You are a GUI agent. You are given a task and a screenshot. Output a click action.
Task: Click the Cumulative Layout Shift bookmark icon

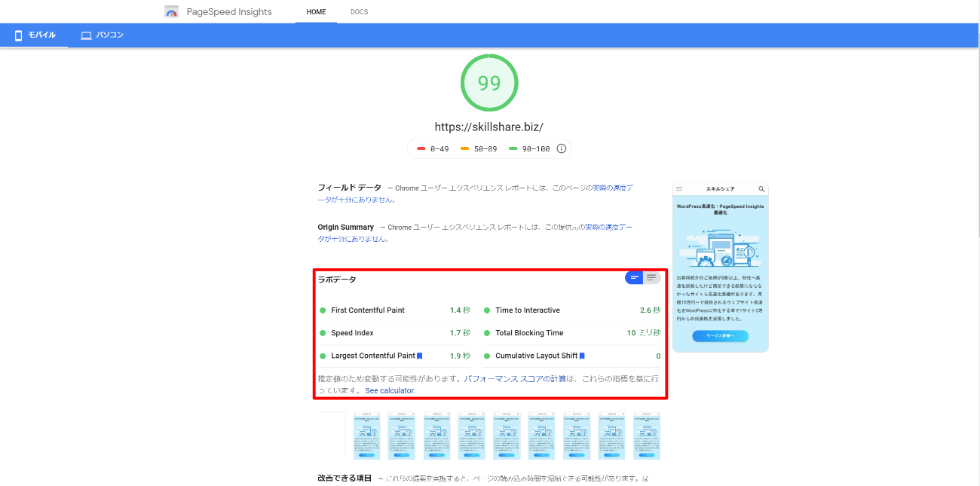click(x=582, y=356)
